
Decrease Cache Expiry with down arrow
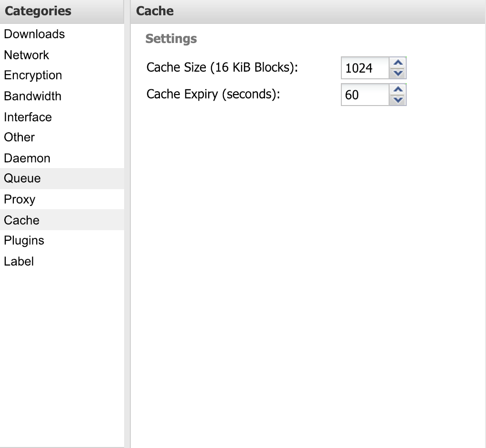click(398, 100)
